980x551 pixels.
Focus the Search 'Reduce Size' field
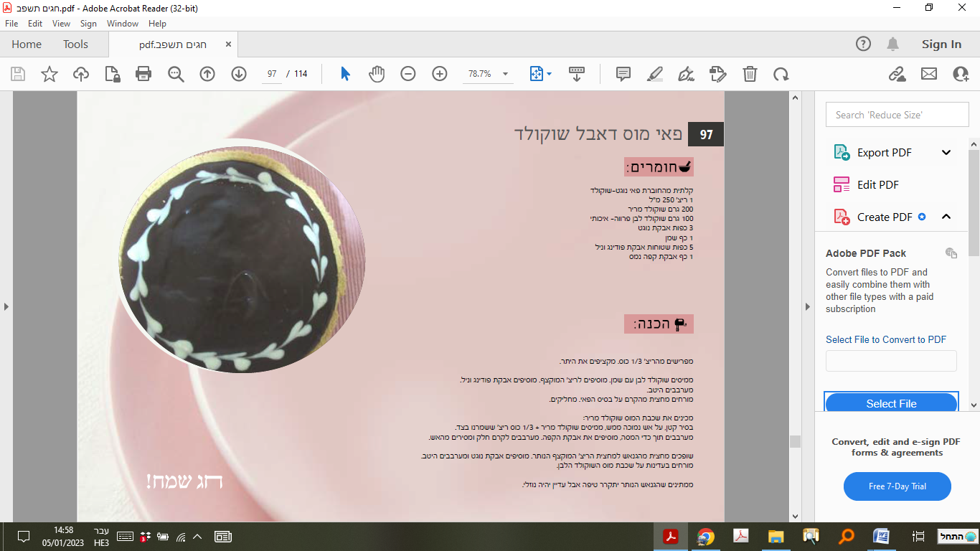click(897, 115)
